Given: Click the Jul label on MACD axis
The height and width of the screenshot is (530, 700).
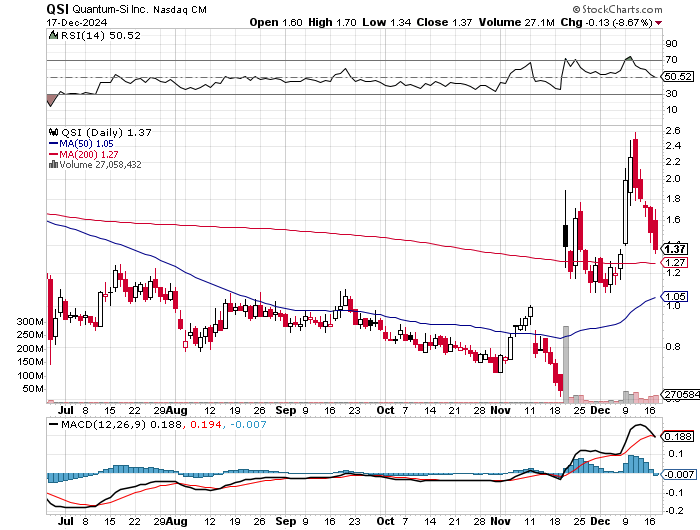Looking at the screenshot, I should tap(66, 521).
